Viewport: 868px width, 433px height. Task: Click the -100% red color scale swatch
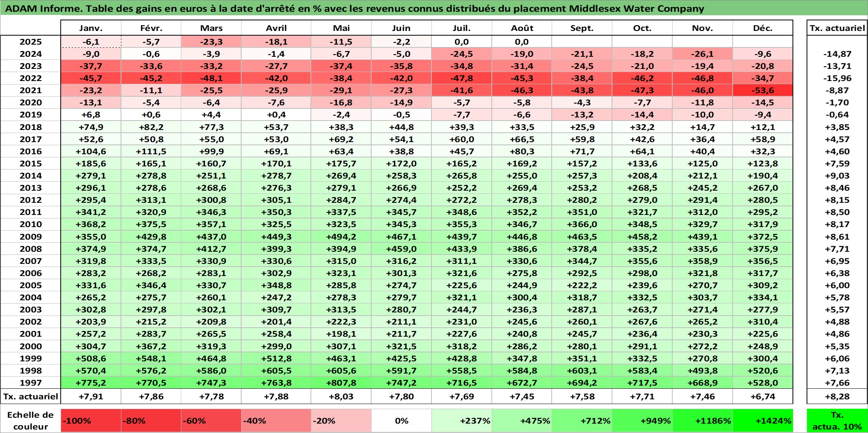click(91, 421)
